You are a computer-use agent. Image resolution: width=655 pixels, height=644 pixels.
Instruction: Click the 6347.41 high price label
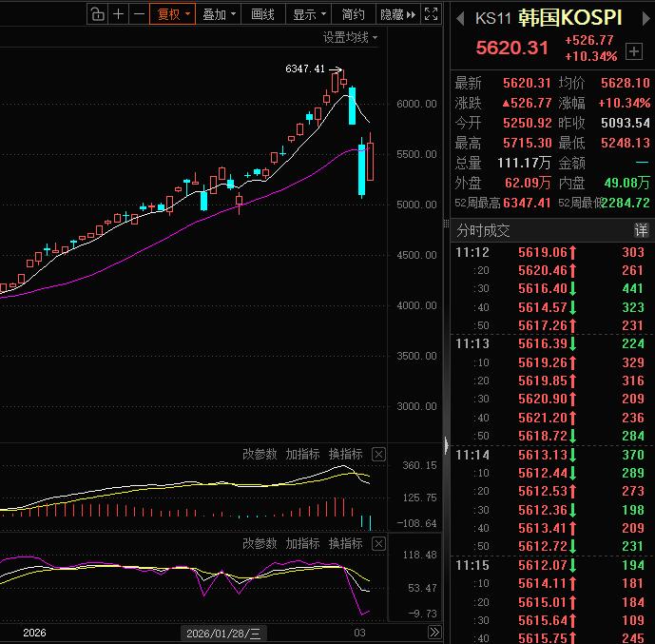pos(305,68)
